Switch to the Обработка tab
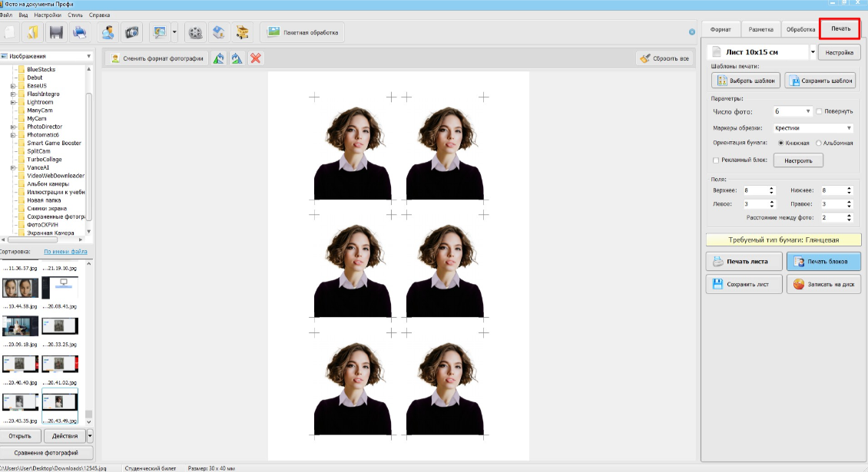The width and height of the screenshot is (868, 472). (800, 29)
